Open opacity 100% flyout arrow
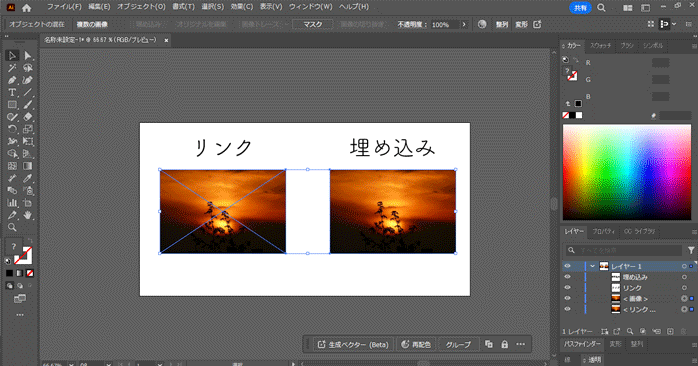 point(464,24)
